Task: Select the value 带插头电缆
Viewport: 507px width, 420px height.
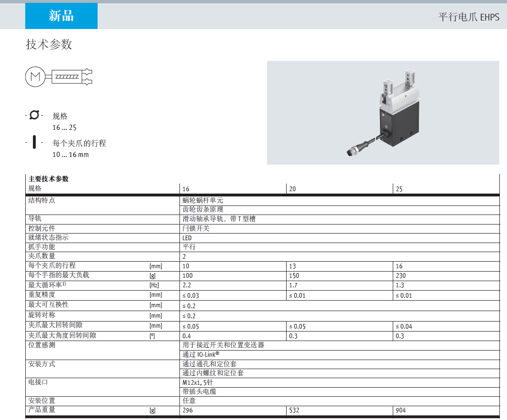Action: pos(199,391)
